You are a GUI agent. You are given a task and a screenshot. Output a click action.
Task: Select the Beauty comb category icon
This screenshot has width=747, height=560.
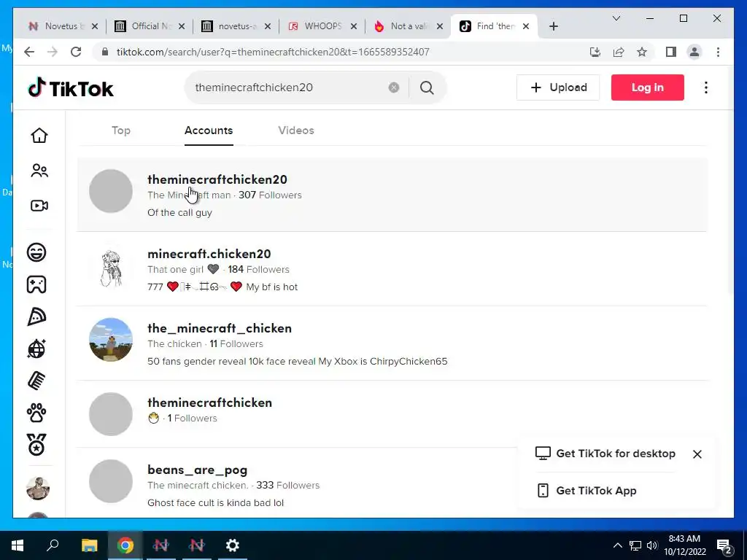tap(36, 381)
